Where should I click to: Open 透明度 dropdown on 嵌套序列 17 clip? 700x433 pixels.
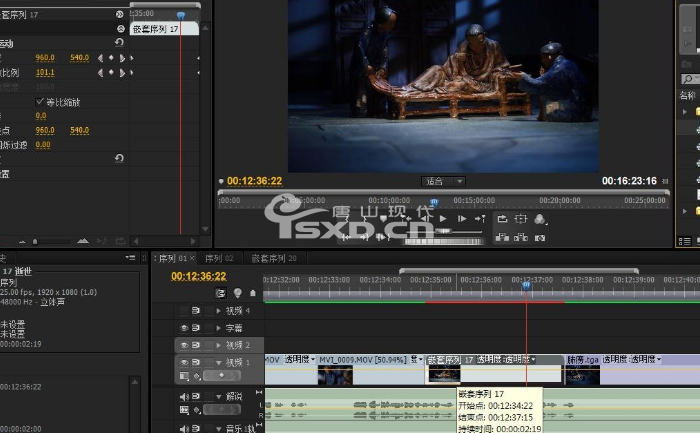(533, 359)
